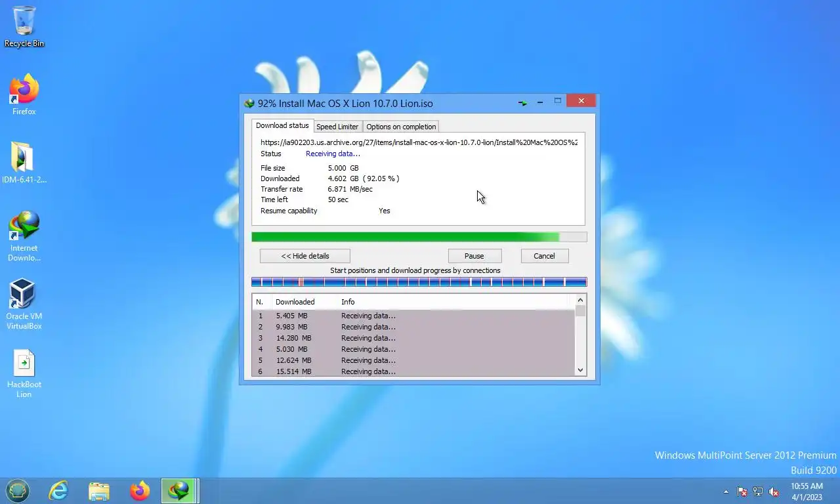The height and width of the screenshot is (504, 840).
Task: Click the '50 sec' time left value
Action: [338, 199]
